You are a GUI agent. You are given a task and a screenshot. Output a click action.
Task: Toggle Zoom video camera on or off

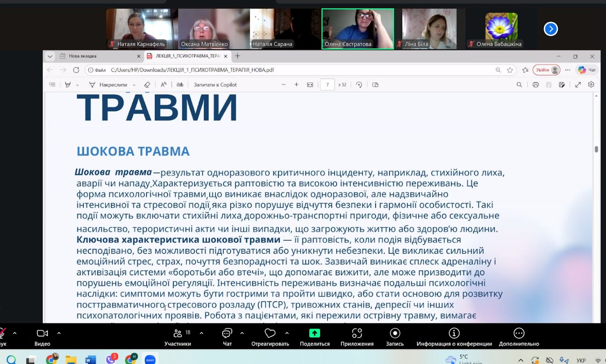click(42, 334)
